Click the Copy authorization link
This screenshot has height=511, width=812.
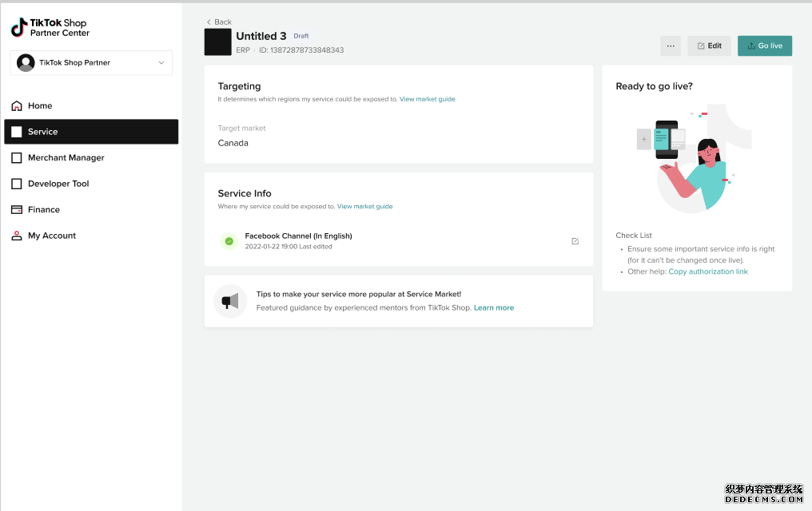[708, 271]
